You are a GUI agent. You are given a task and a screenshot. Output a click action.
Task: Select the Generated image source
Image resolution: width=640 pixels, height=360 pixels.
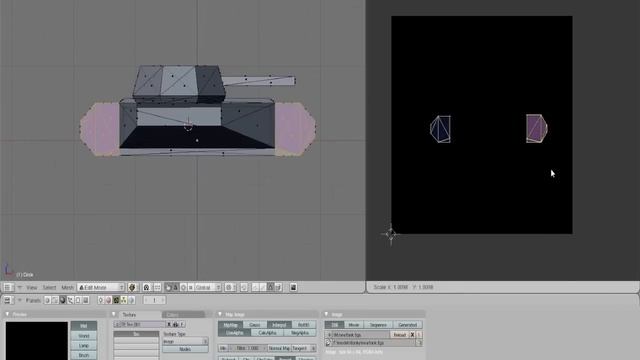point(407,325)
